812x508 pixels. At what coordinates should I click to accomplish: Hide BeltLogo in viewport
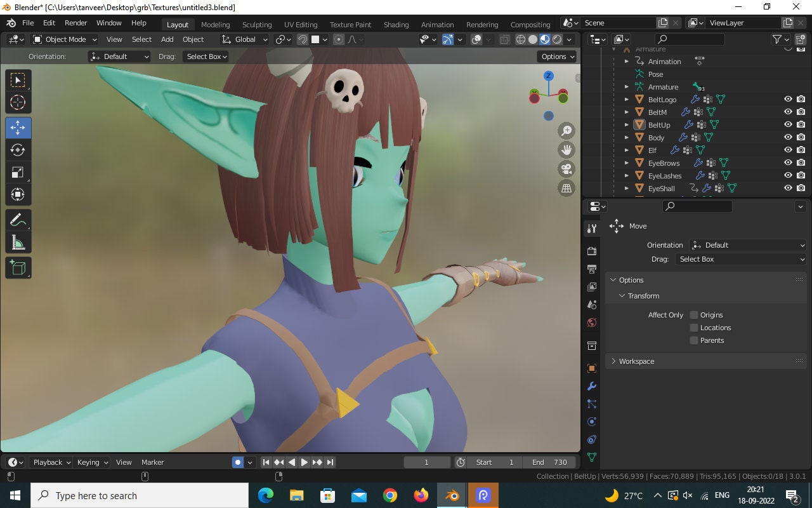[788, 99]
